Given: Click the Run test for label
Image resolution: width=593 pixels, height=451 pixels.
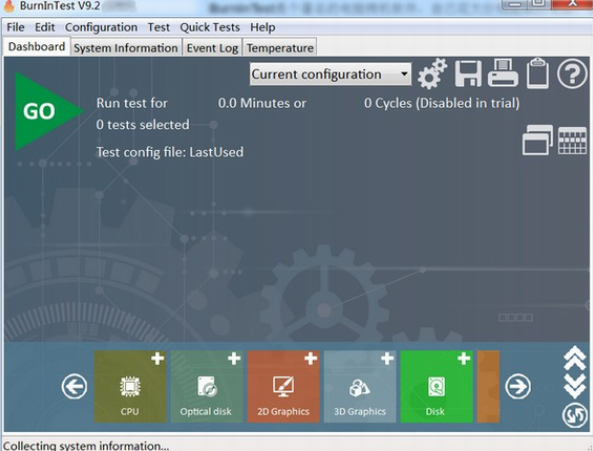Looking at the screenshot, I should [132, 103].
